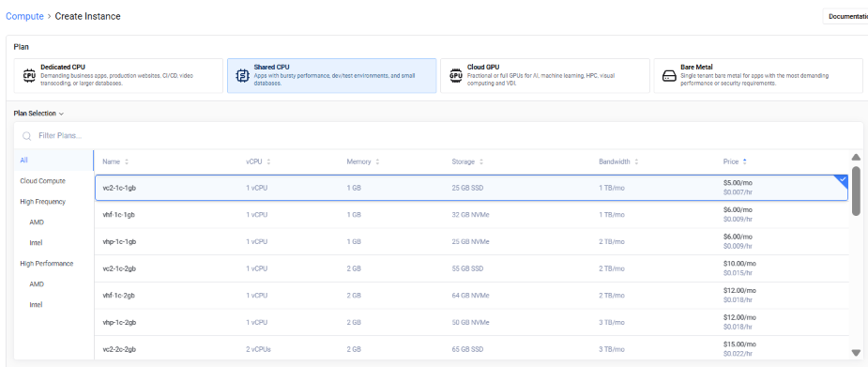
Task: Click the checkmark on vc2-1c-1gb row
Action: [843, 180]
